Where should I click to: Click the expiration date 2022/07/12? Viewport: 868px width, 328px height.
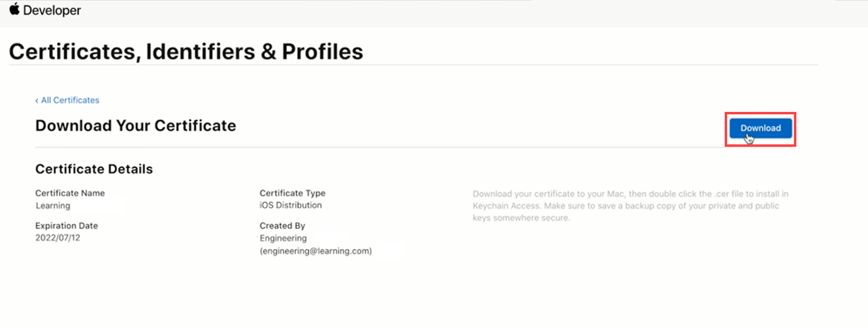(x=58, y=238)
